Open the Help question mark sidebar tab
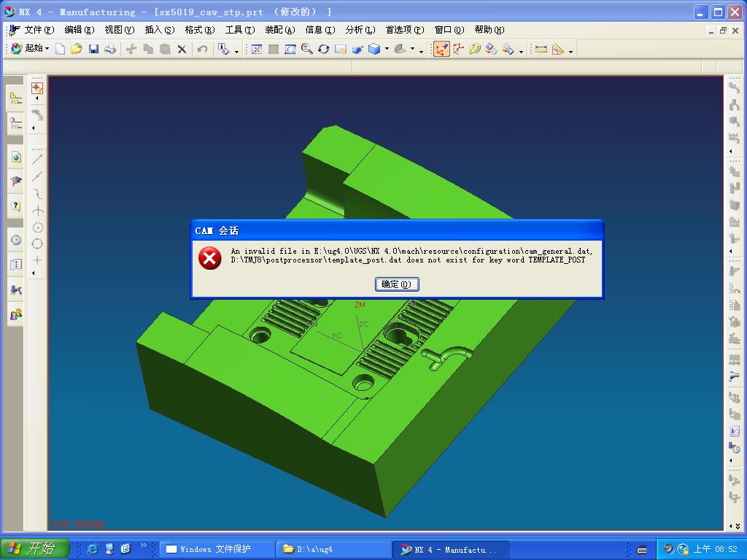Image resolution: width=747 pixels, height=560 pixels. [x=16, y=206]
